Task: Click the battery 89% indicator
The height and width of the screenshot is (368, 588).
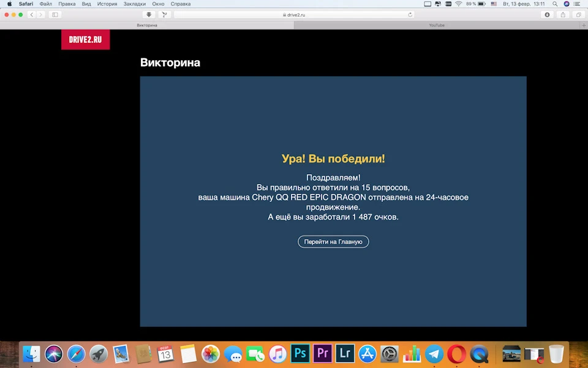Action: 476,4
